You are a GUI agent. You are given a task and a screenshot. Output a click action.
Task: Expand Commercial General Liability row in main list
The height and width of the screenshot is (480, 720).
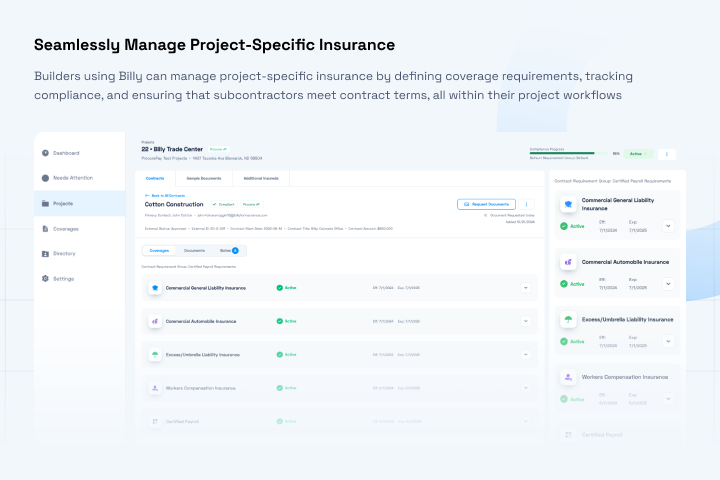coord(525,288)
